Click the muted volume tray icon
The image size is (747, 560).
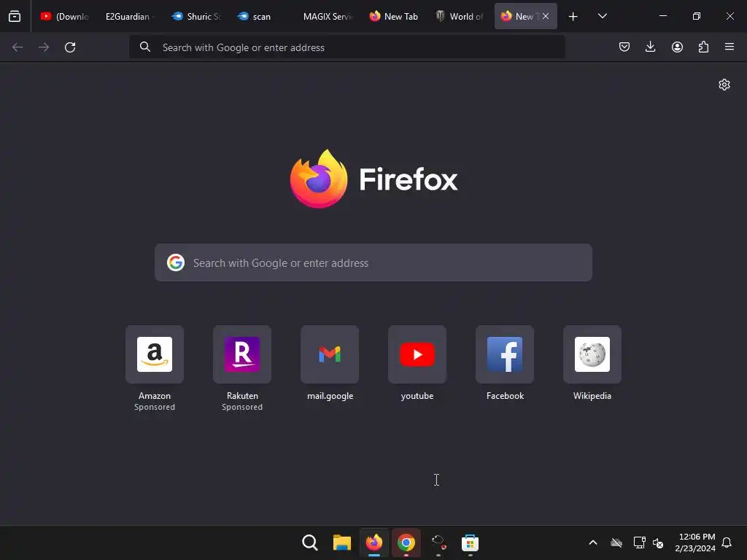click(658, 542)
